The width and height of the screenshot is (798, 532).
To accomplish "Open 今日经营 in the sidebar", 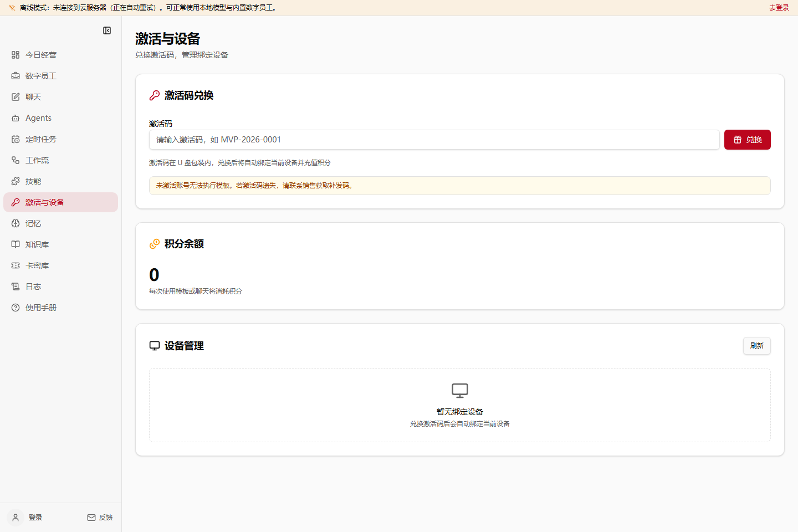I will pos(61,55).
